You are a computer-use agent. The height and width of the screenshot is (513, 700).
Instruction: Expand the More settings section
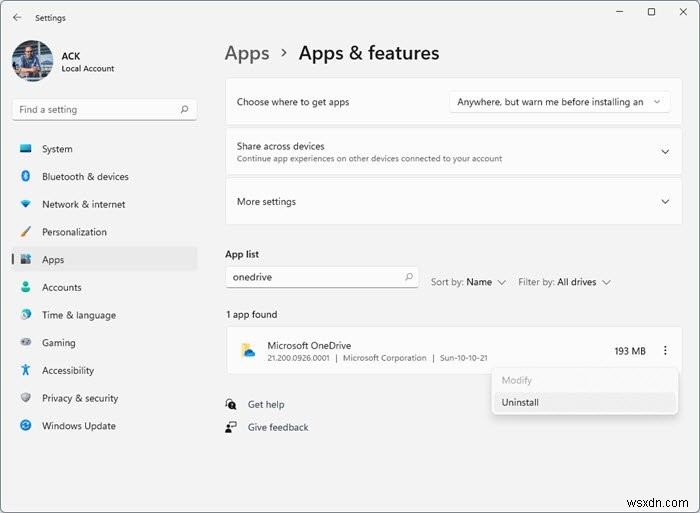(x=665, y=202)
